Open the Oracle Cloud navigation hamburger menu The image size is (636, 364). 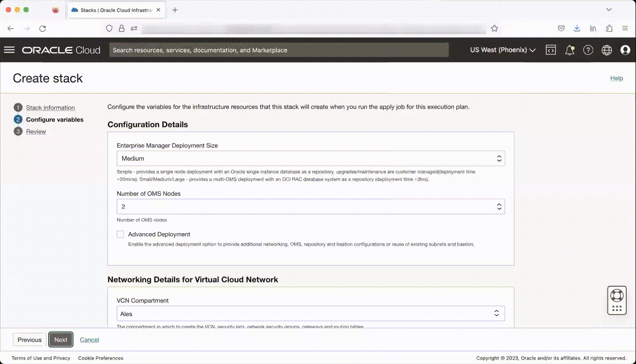pos(9,50)
